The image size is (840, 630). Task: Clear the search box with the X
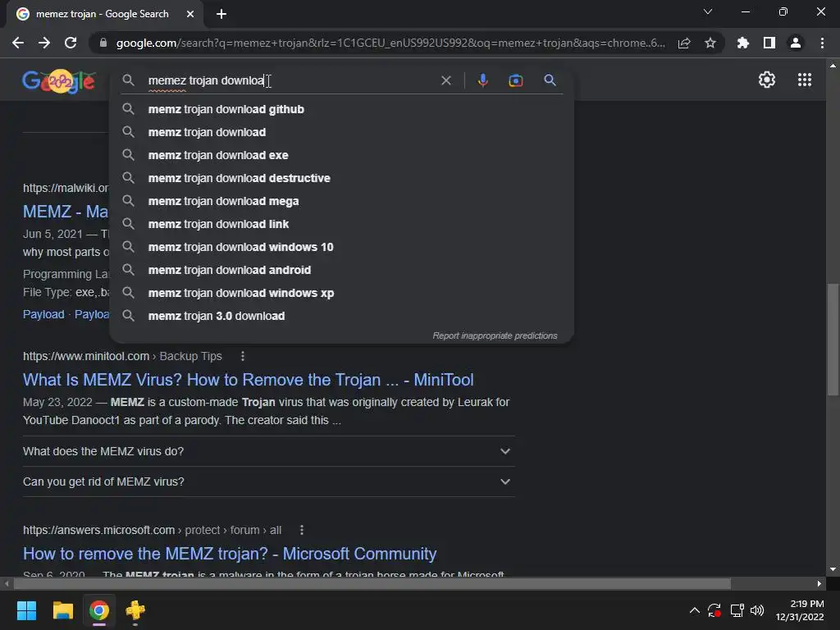pyautogui.click(x=445, y=80)
